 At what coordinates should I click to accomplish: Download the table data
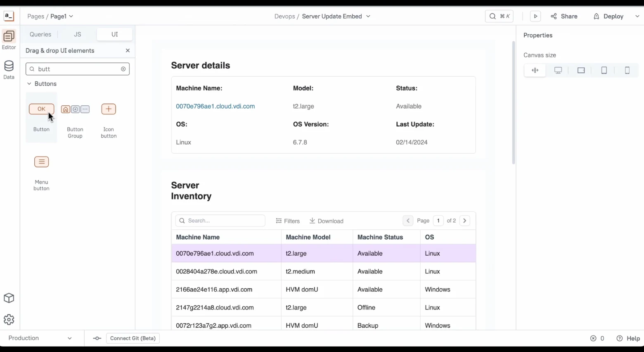click(x=327, y=221)
